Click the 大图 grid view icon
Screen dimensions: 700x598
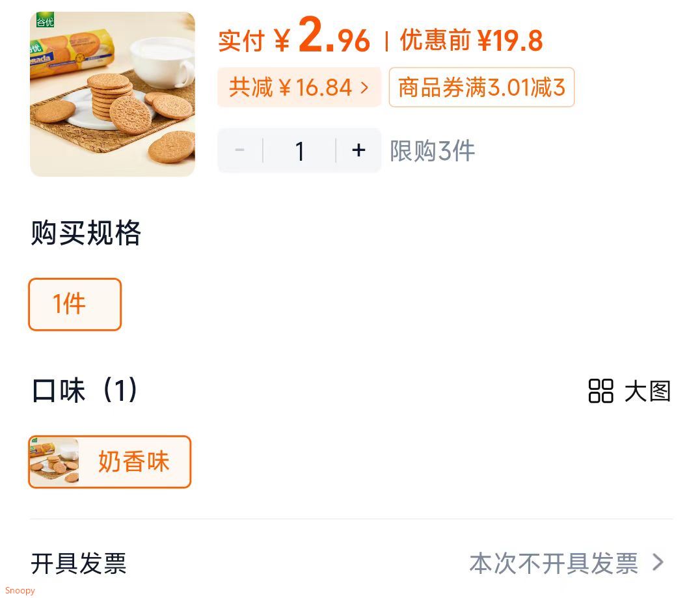click(600, 391)
